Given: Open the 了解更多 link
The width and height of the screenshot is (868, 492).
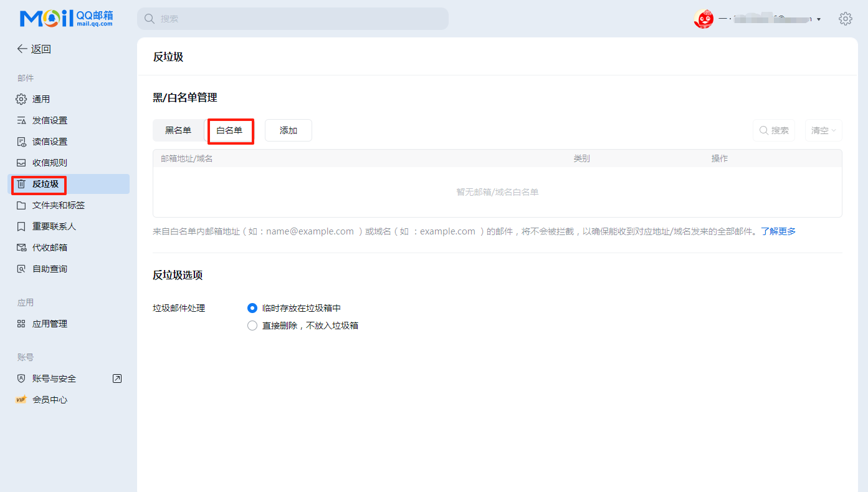Looking at the screenshot, I should (778, 231).
